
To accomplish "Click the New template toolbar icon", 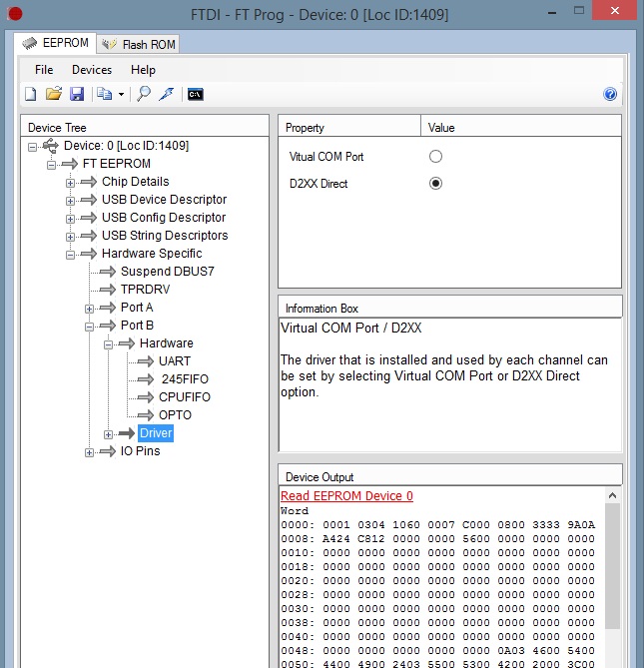I will 31,94.
